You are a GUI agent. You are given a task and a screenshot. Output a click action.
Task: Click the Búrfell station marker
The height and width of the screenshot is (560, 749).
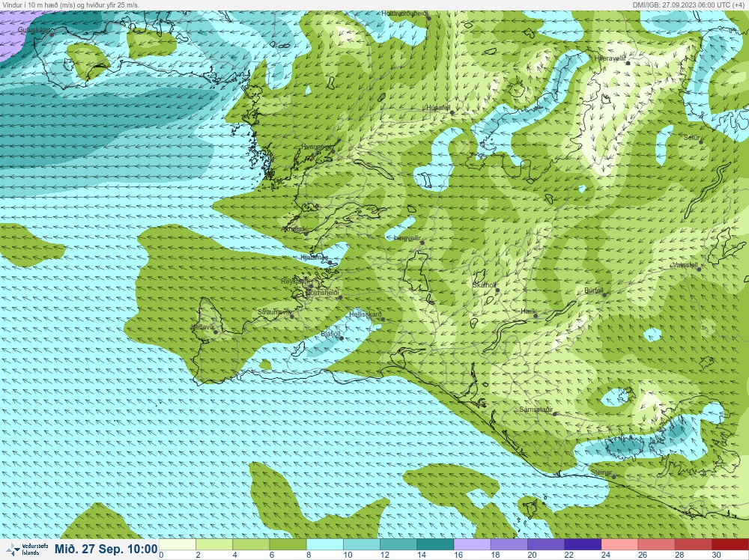pyautogui.click(x=604, y=295)
